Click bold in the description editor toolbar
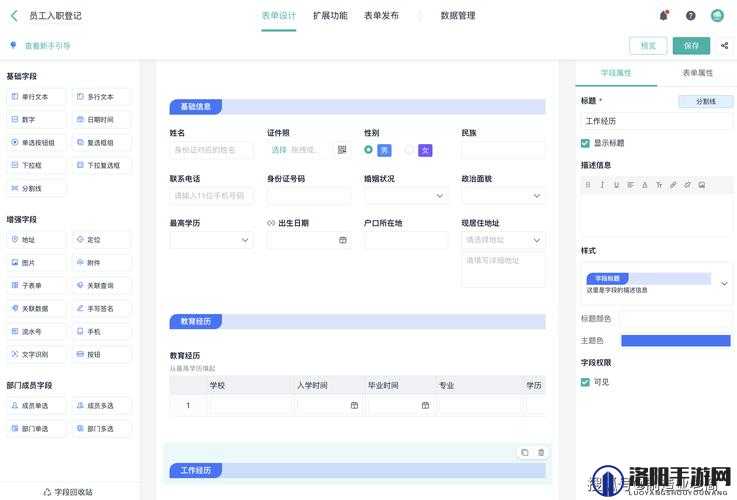737x500 pixels. point(588,185)
